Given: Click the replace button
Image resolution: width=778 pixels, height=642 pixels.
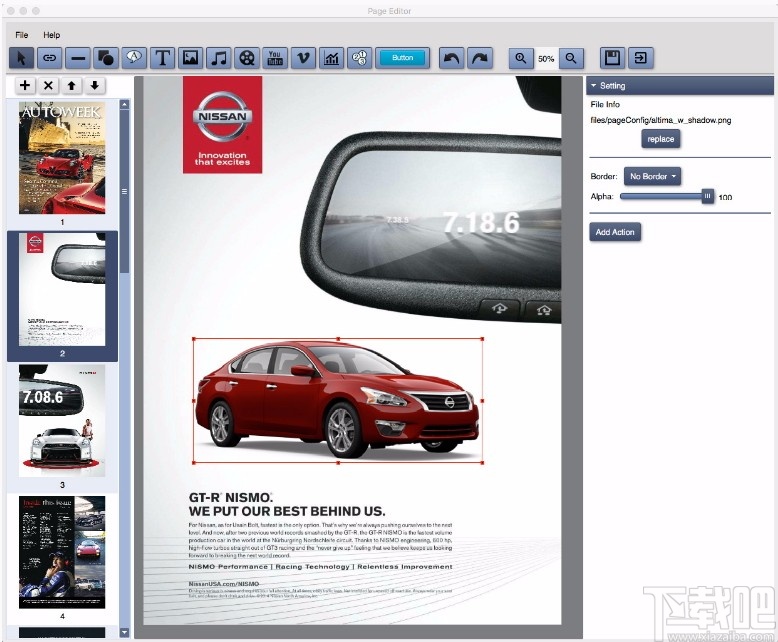Looking at the screenshot, I should click(x=660, y=139).
